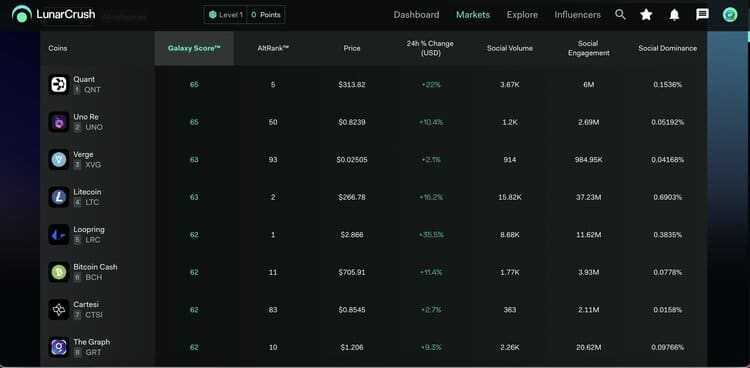Click Verge social engagement 984.95K

click(x=588, y=160)
